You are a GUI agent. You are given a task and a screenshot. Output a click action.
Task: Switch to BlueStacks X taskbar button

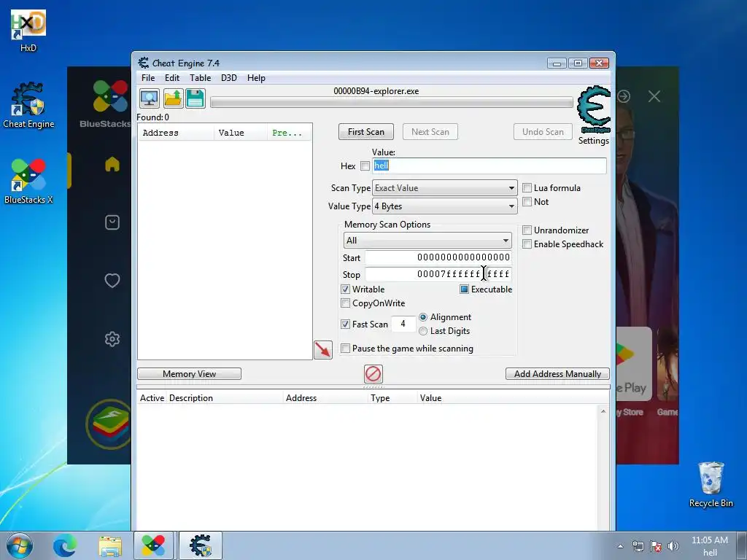[x=153, y=545]
